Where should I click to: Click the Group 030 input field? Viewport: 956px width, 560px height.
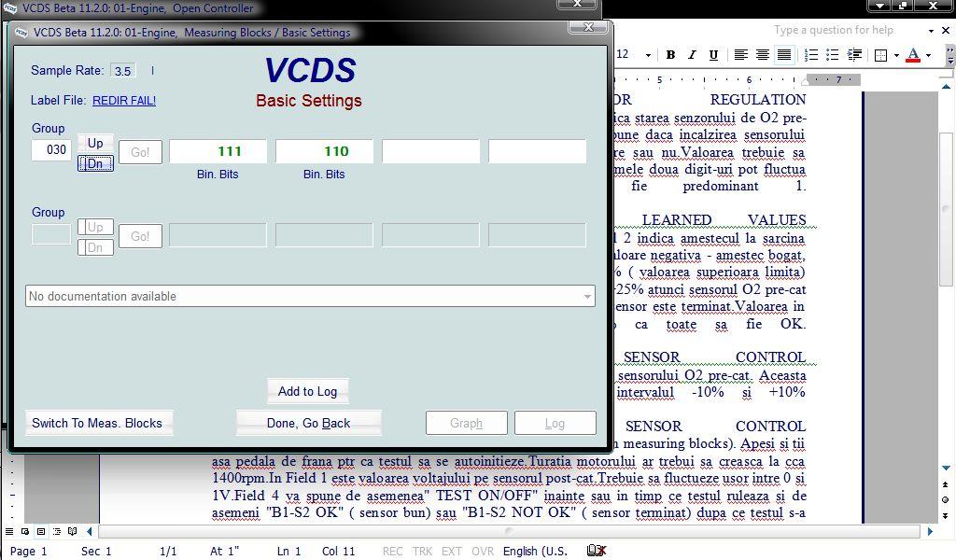coord(51,150)
